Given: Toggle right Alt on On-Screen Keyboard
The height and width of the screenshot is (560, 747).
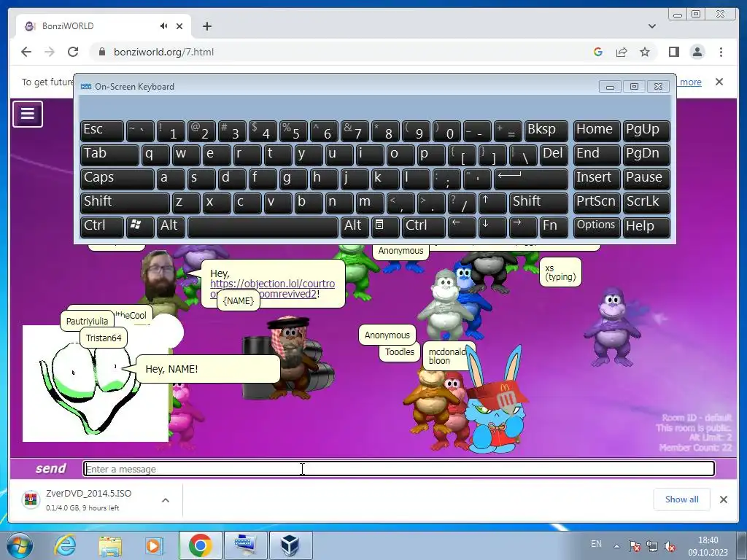Looking at the screenshot, I should [355, 227].
